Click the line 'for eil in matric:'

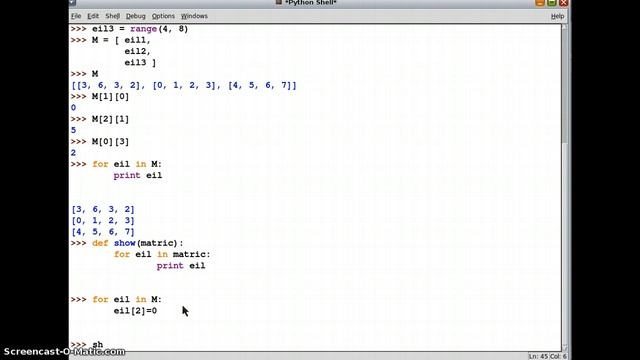point(162,254)
